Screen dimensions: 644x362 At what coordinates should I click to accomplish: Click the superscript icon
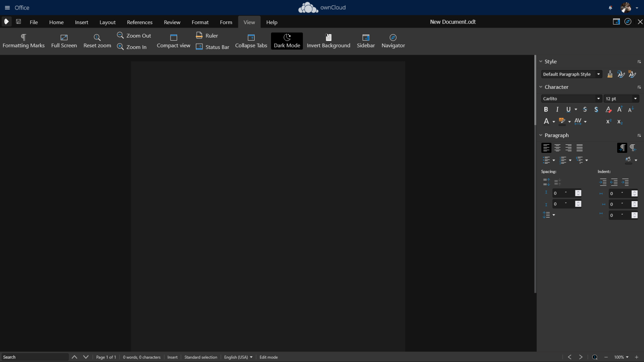point(608,121)
